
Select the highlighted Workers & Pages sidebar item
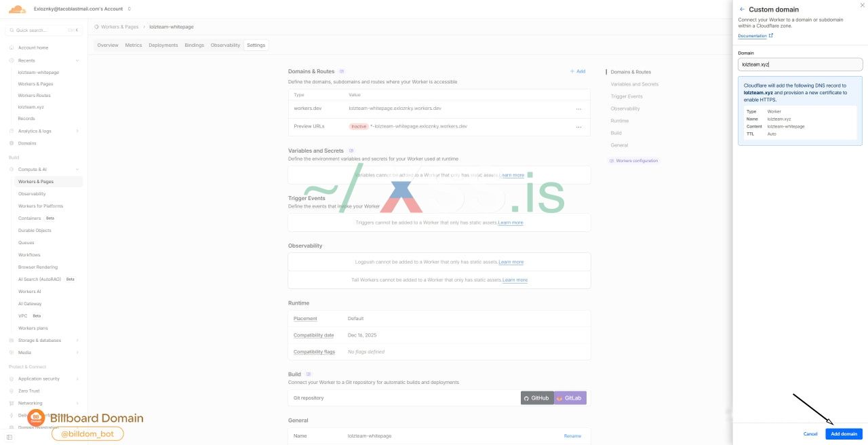pos(48,182)
